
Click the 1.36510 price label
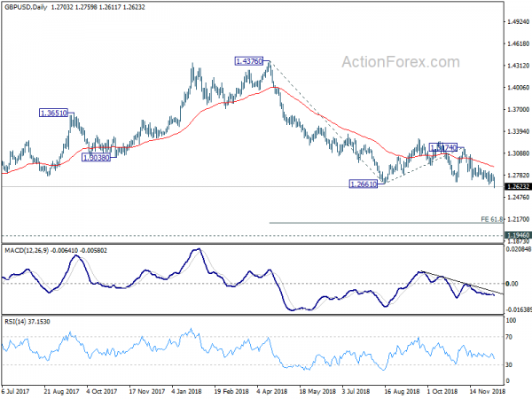53,113
